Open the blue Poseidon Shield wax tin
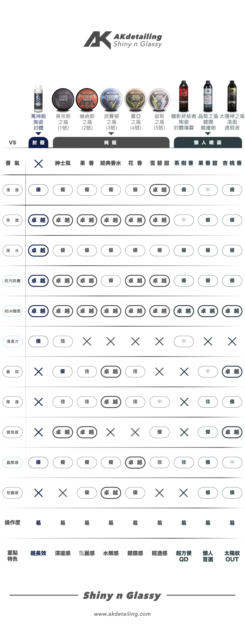This screenshot has width=245, height=644. coord(111,99)
